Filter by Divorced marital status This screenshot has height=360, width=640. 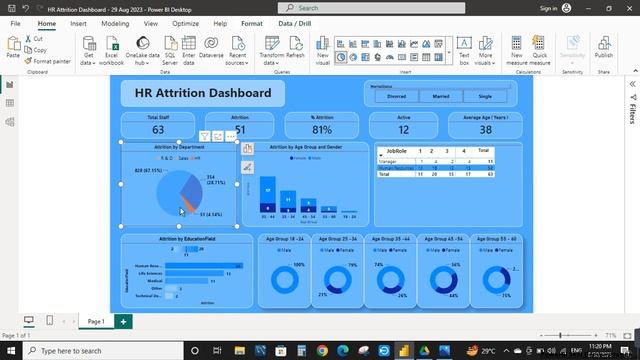[x=396, y=96]
